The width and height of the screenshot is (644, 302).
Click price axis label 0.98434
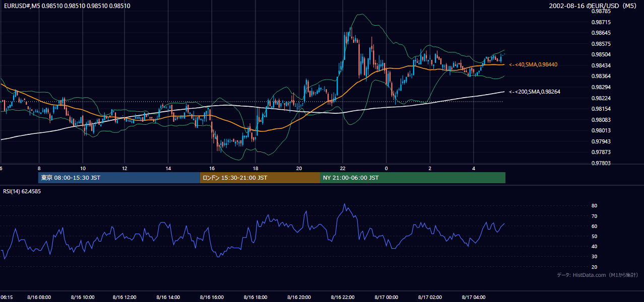point(601,66)
